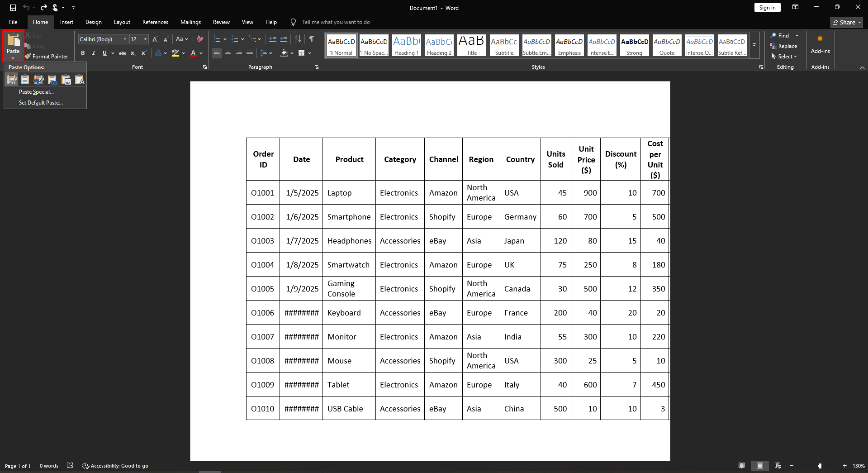Increase the font size
Viewport: 868px width, 473px height.
(x=155, y=39)
